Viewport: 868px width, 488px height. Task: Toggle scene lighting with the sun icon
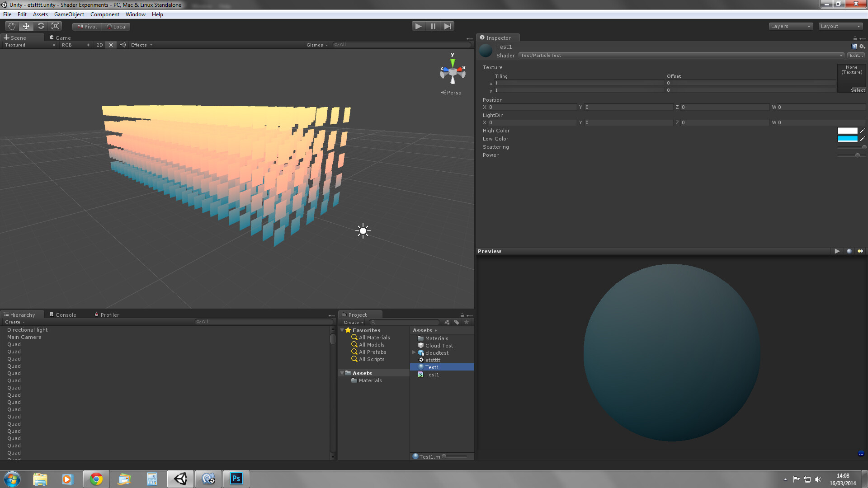coord(111,45)
